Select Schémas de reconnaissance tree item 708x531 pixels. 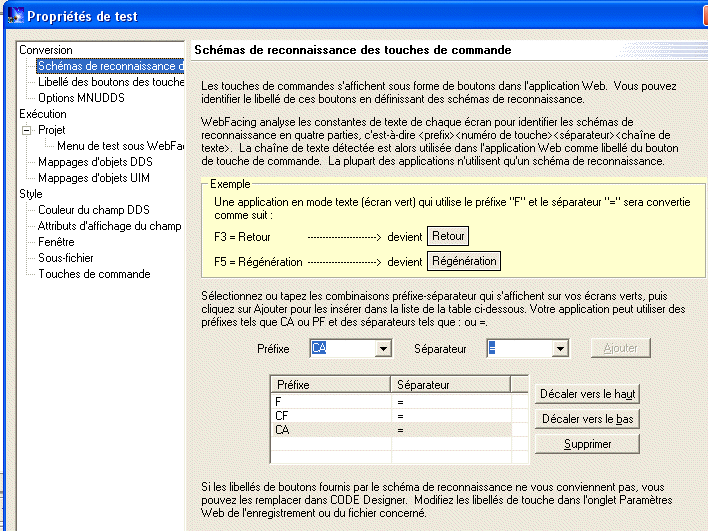(110, 66)
